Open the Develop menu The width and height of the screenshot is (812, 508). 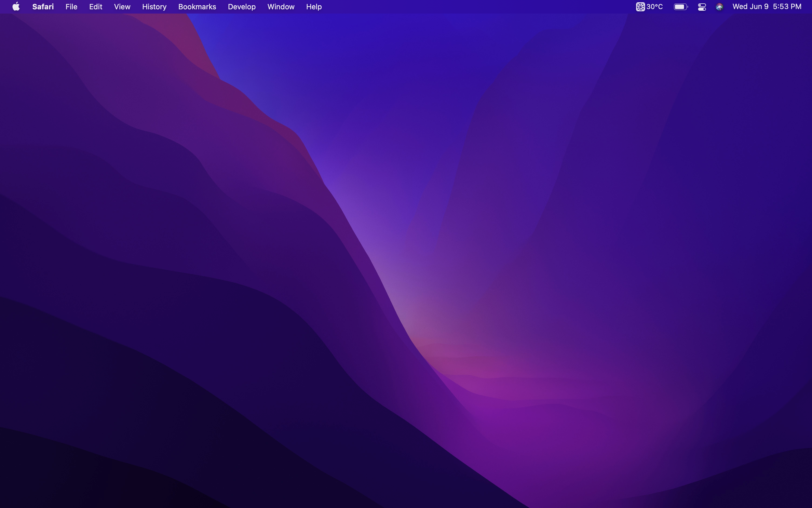click(x=242, y=7)
